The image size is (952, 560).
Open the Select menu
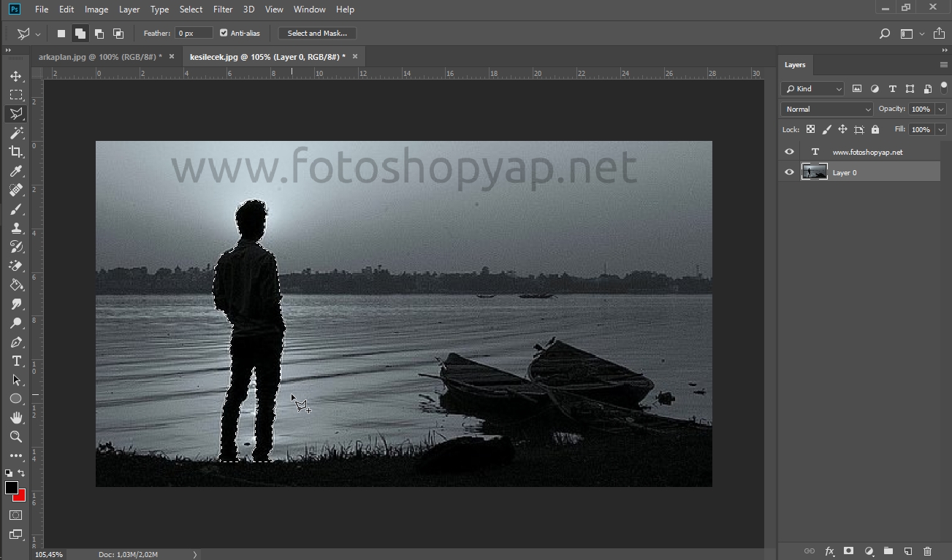coord(191,9)
